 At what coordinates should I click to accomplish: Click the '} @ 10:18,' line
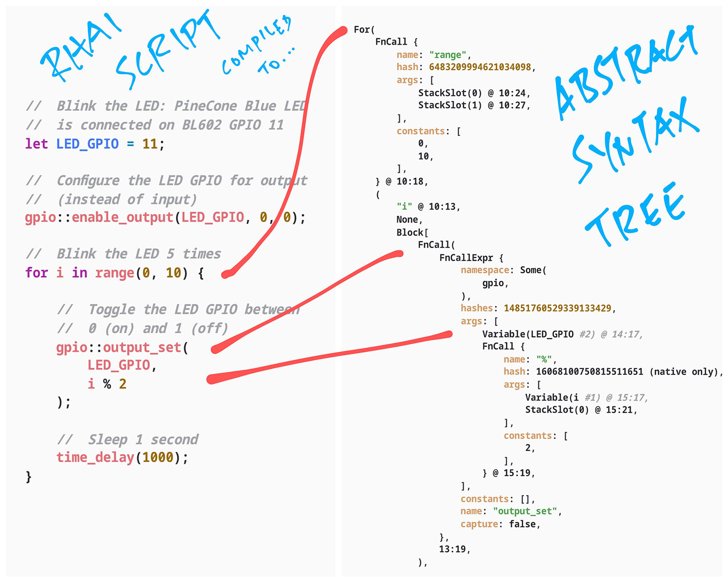[402, 181]
